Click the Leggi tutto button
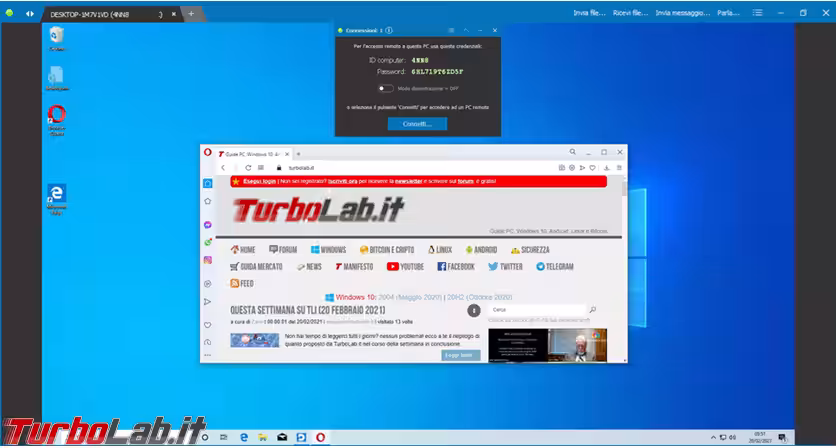This screenshot has height=448, width=838. point(461,355)
